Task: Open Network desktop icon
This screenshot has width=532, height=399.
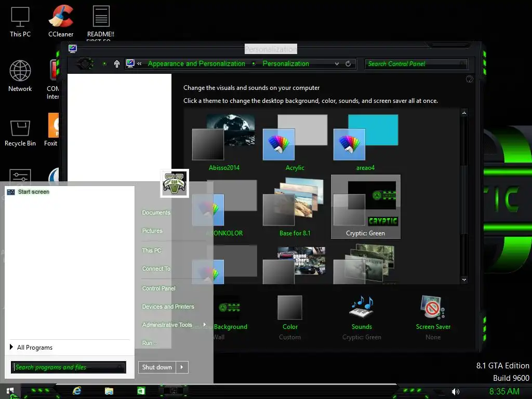Action: pos(20,76)
